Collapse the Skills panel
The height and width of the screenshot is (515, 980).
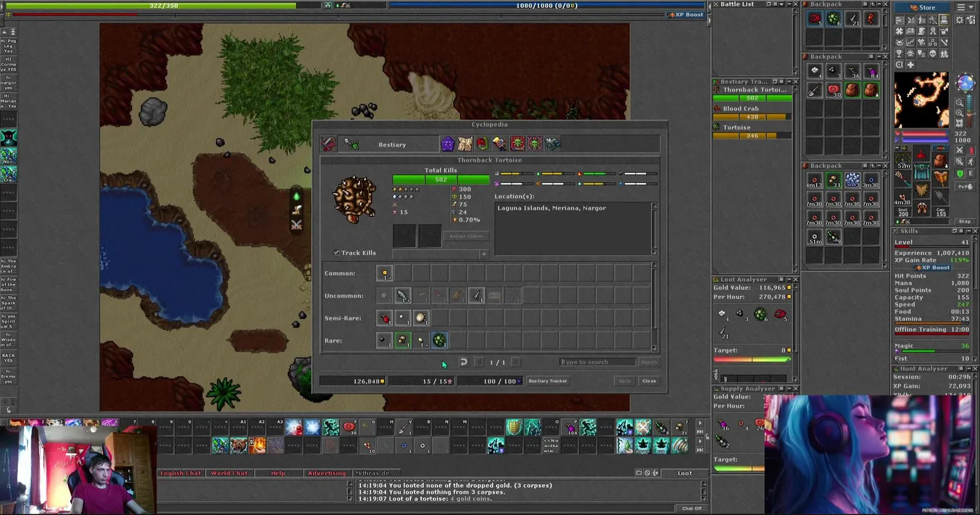point(969,231)
